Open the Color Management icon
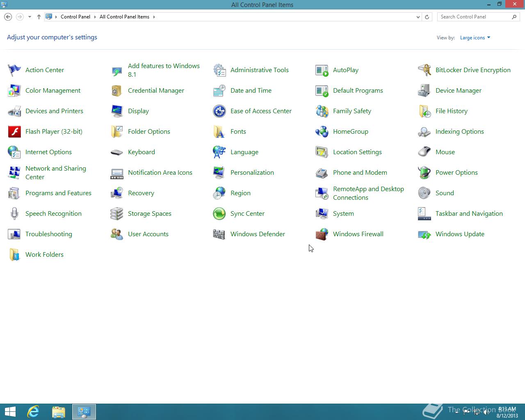This screenshot has height=420, width=525. [x=14, y=91]
